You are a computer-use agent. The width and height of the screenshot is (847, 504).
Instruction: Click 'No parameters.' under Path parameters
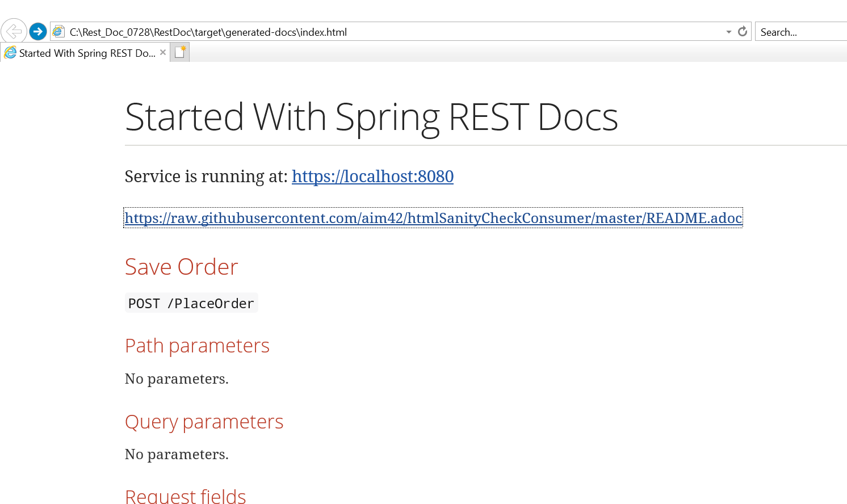(x=177, y=379)
